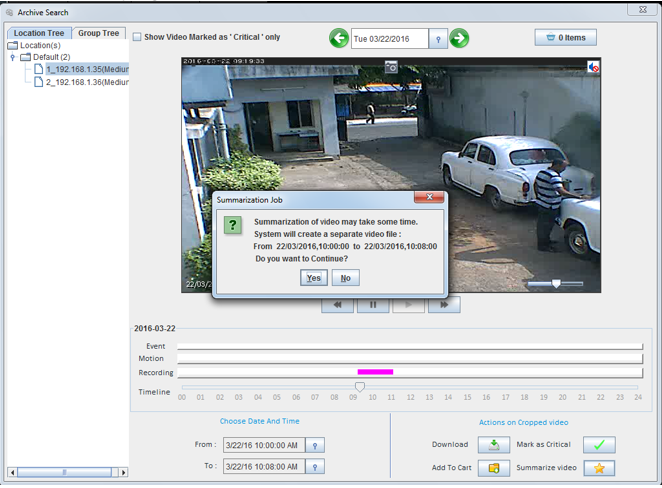
Task: Rewind the video playback
Action: [337, 305]
